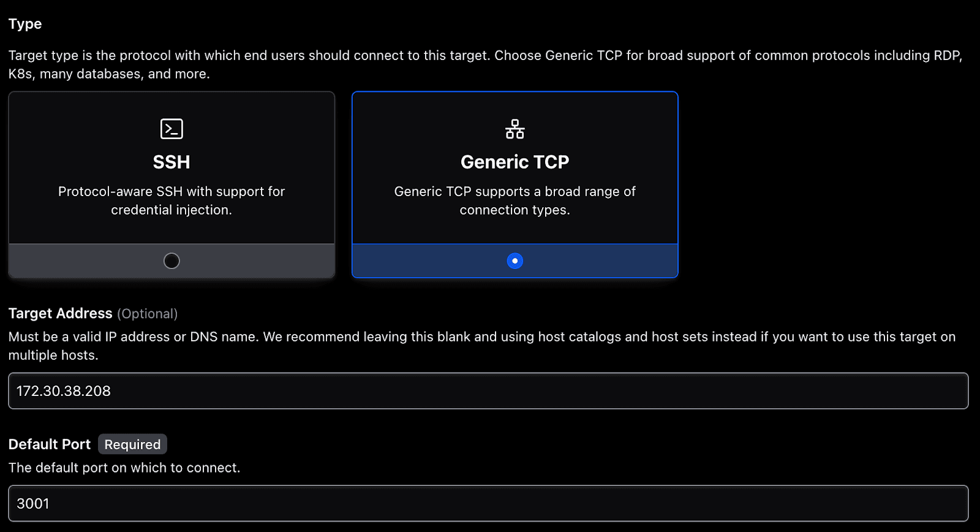Viewport: 980px width, 532px height.
Task: Click the Type section heading
Action: click(25, 24)
